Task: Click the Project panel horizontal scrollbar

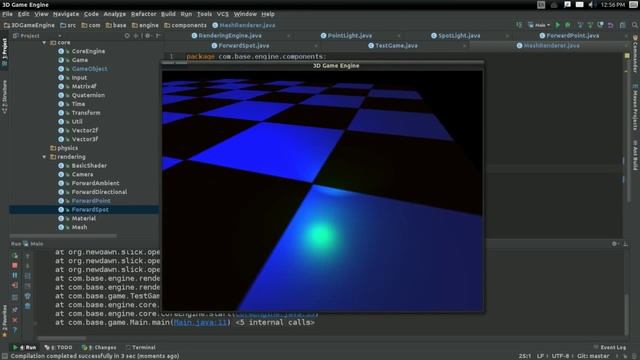Action: coord(63,236)
